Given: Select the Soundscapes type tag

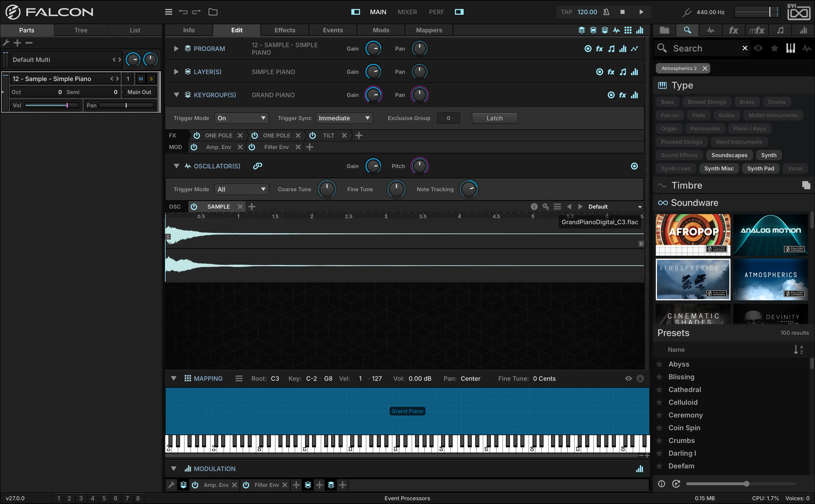Looking at the screenshot, I should point(729,155).
